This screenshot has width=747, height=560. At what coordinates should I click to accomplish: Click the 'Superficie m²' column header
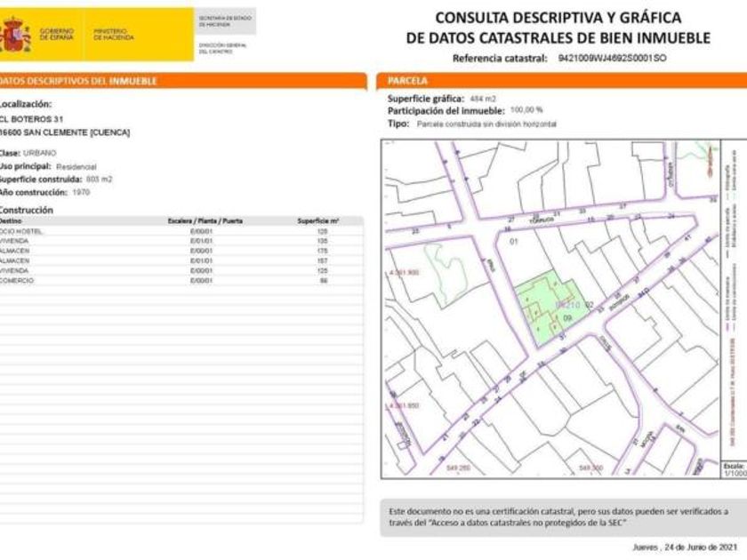coord(318,221)
